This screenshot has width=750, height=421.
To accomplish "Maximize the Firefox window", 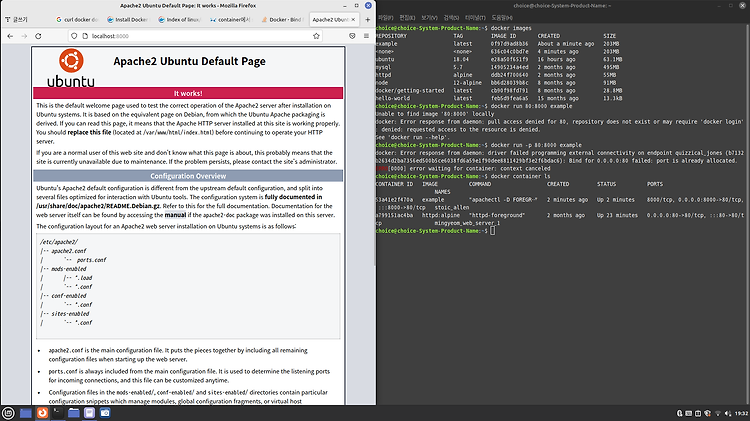I will pos(356,6).
